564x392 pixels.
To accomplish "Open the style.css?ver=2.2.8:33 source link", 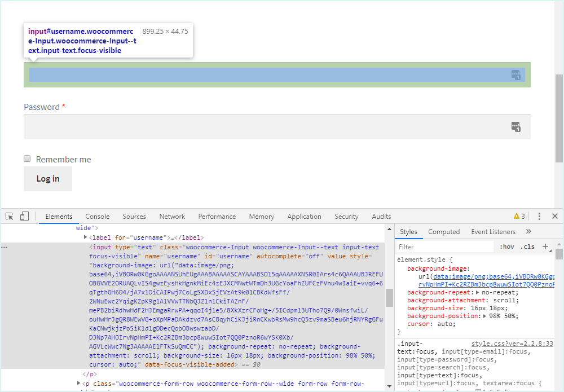I will pos(512,343).
